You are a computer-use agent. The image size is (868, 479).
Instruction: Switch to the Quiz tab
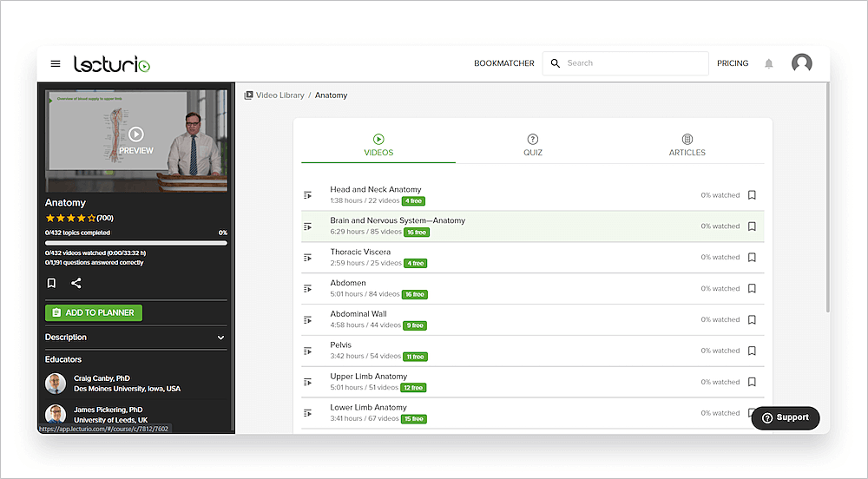click(x=532, y=145)
